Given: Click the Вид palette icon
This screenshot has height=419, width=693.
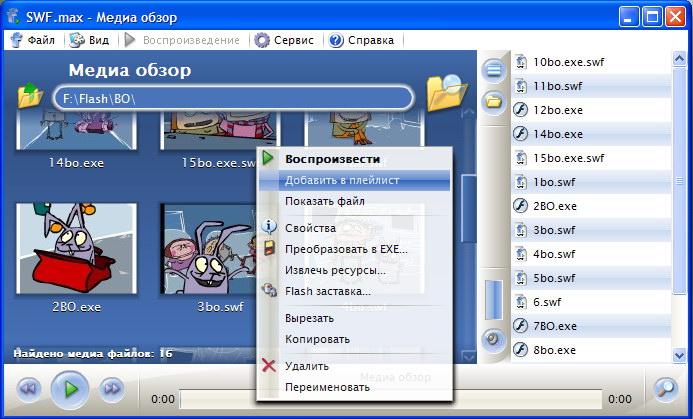Looking at the screenshot, I should coord(77,40).
